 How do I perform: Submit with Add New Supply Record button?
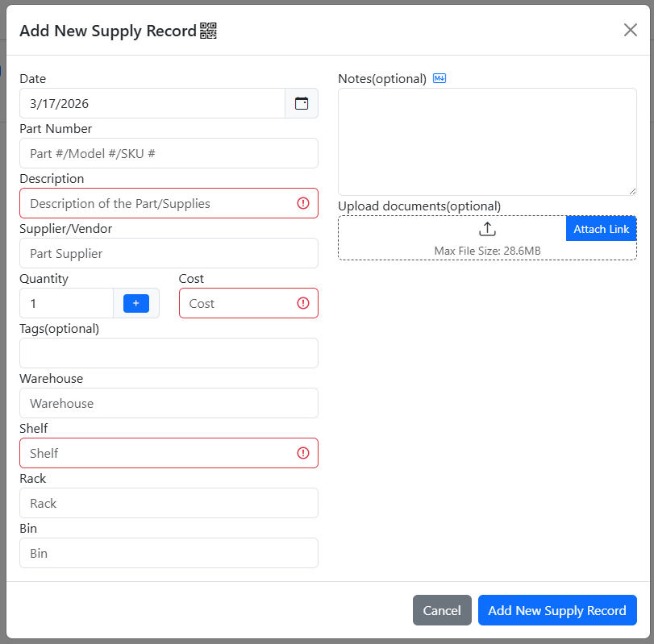[557, 610]
